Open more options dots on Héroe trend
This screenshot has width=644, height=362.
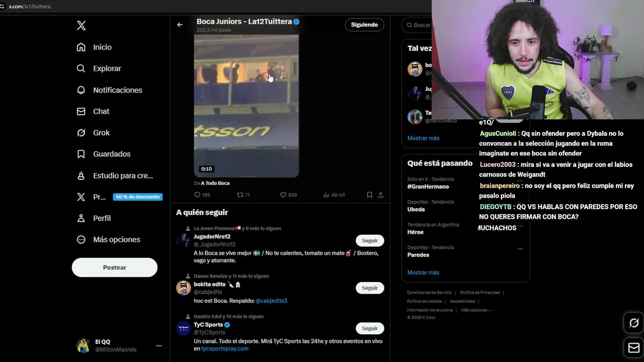click(520, 226)
